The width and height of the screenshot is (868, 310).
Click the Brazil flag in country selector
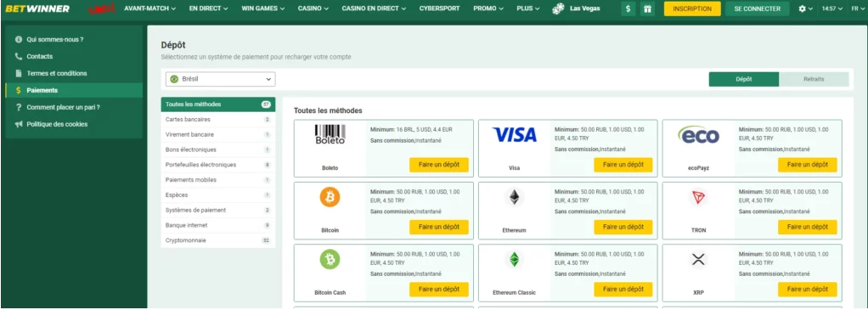175,79
